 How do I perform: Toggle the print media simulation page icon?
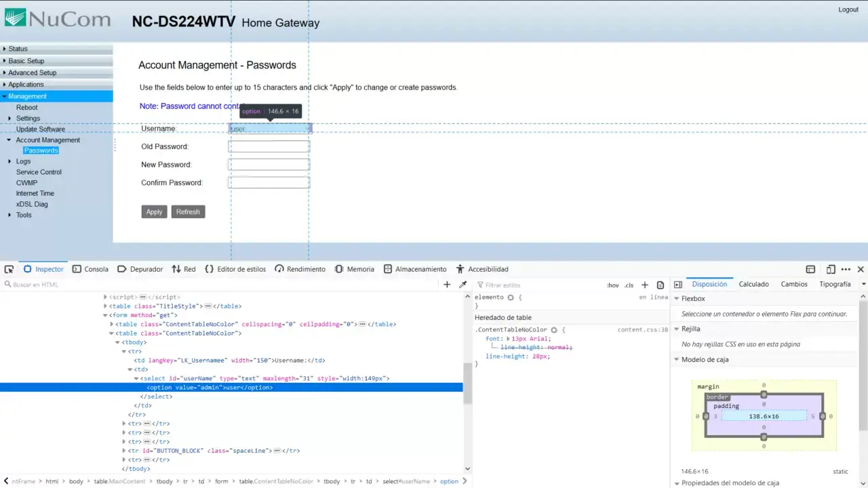660,285
